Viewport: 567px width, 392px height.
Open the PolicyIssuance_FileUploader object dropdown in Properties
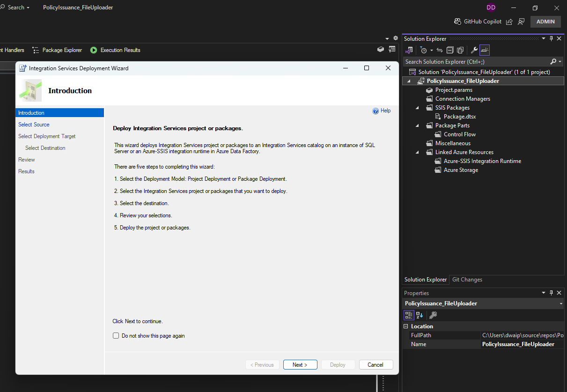[561, 304]
